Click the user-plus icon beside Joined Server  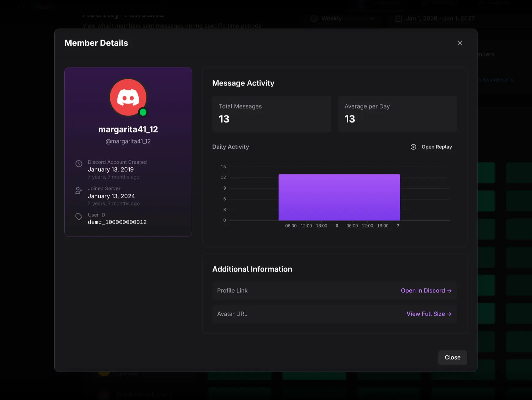tap(79, 190)
